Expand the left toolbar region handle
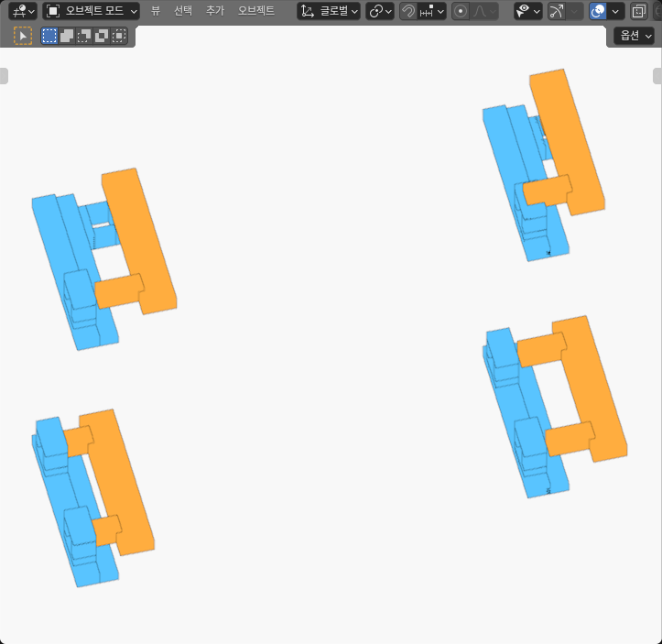Image resolution: width=662 pixels, height=644 pixels. tap(4, 76)
